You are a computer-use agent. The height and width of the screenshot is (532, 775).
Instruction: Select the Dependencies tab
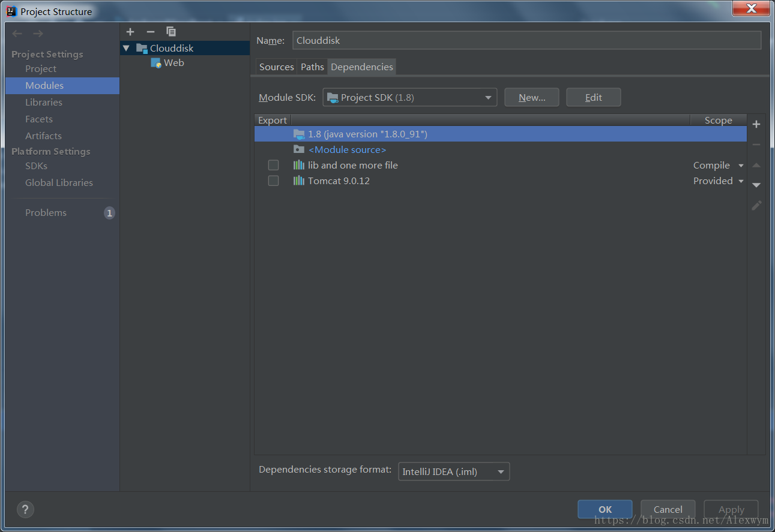(x=362, y=67)
